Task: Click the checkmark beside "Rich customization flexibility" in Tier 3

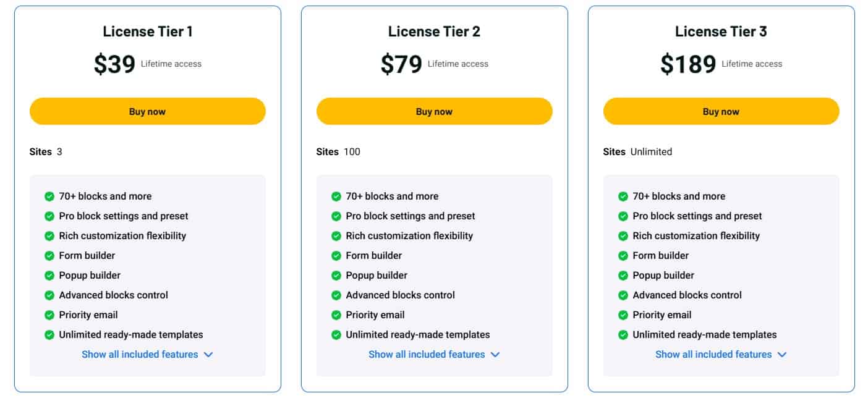Action: click(x=623, y=235)
